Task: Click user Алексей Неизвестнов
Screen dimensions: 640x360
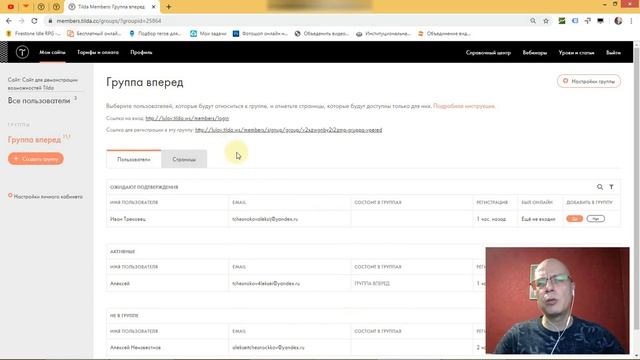Action: tap(135, 348)
